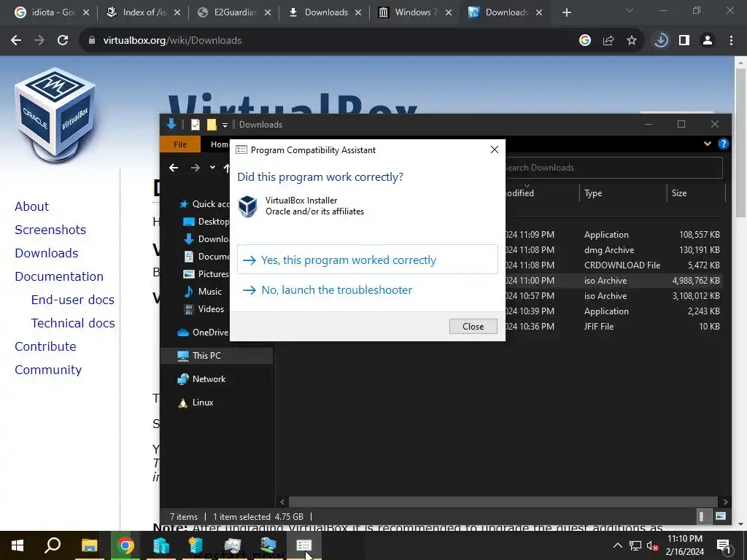Click the Close button in Compatibility Assistant
Screen dimensions: 747x560
tap(473, 326)
